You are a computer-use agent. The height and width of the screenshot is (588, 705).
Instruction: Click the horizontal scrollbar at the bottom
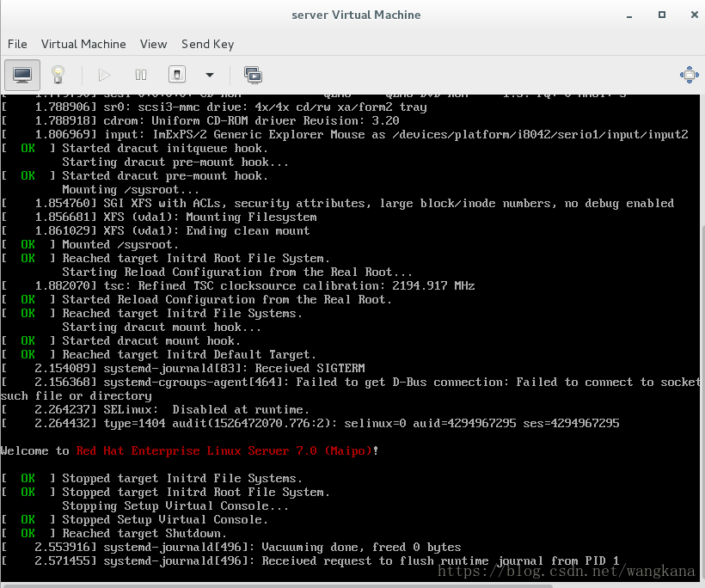point(277,585)
